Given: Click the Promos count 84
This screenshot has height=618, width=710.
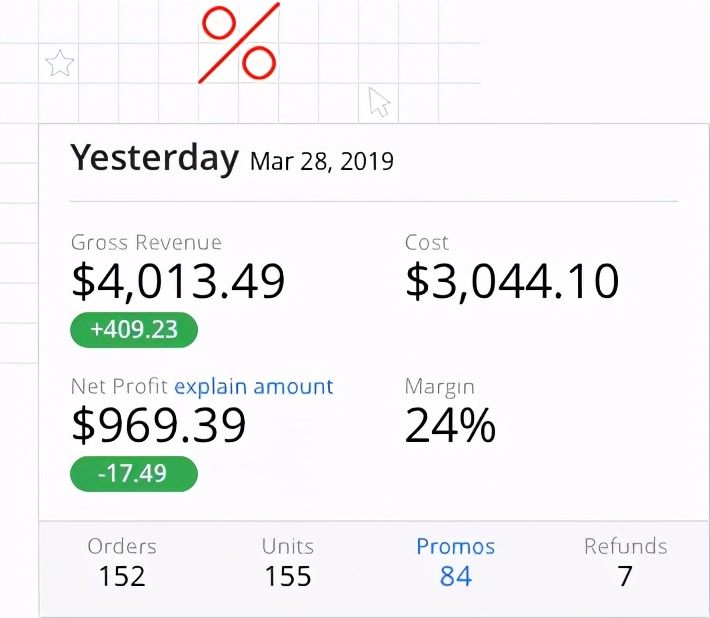Looking at the screenshot, I should [455, 576].
